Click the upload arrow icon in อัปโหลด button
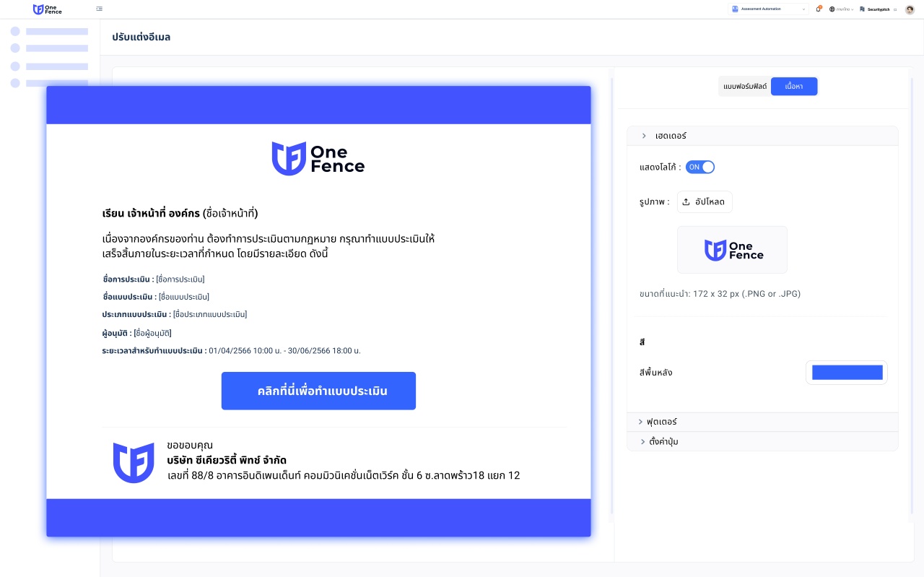 (x=686, y=202)
